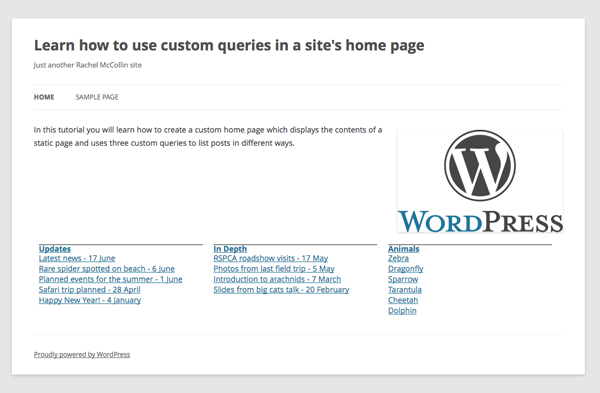Click the site title heading link
The height and width of the screenshot is (393, 600).
pyautogui.click(x=229, y=46)
